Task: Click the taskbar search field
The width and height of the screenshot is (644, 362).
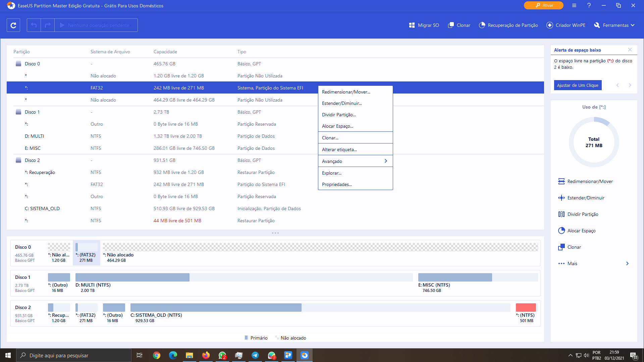Action: click(74, 355)
